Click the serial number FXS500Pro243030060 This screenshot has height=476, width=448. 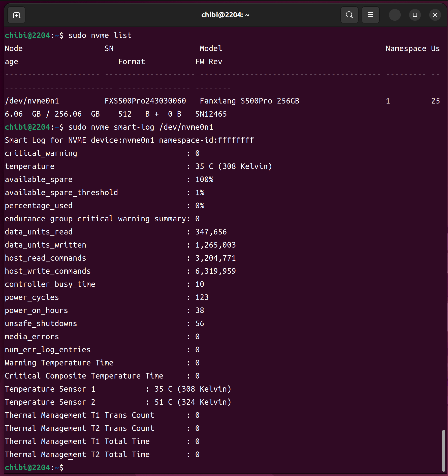[145, 101]
